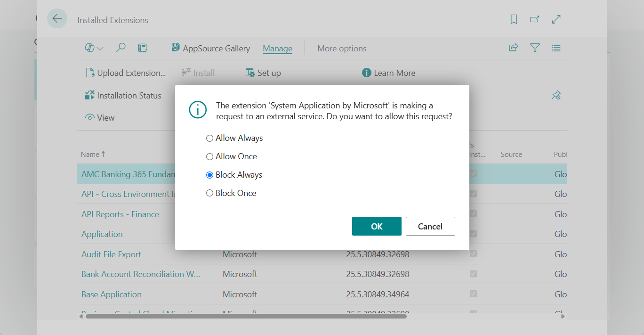Image resolution: width=644 pixels, height=335 pixels.
Task: Click the search icon on the toolbar
Action: 121,48
